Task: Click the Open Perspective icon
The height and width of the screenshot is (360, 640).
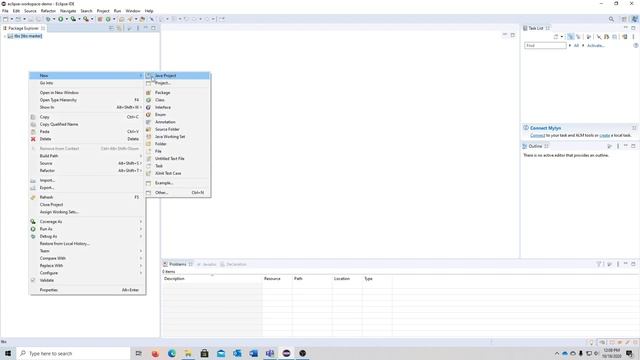Action: click(624, 19)
